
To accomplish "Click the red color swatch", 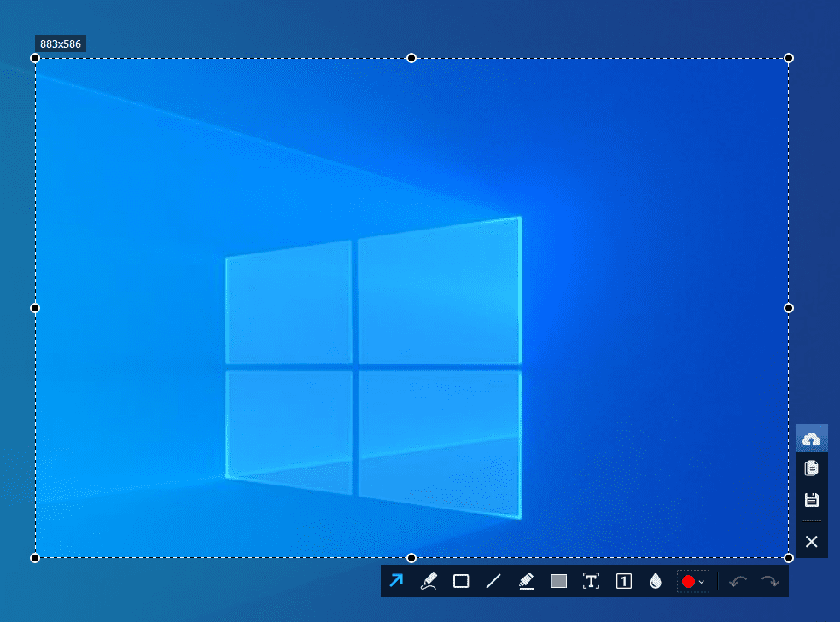I will tap(688, 581).
